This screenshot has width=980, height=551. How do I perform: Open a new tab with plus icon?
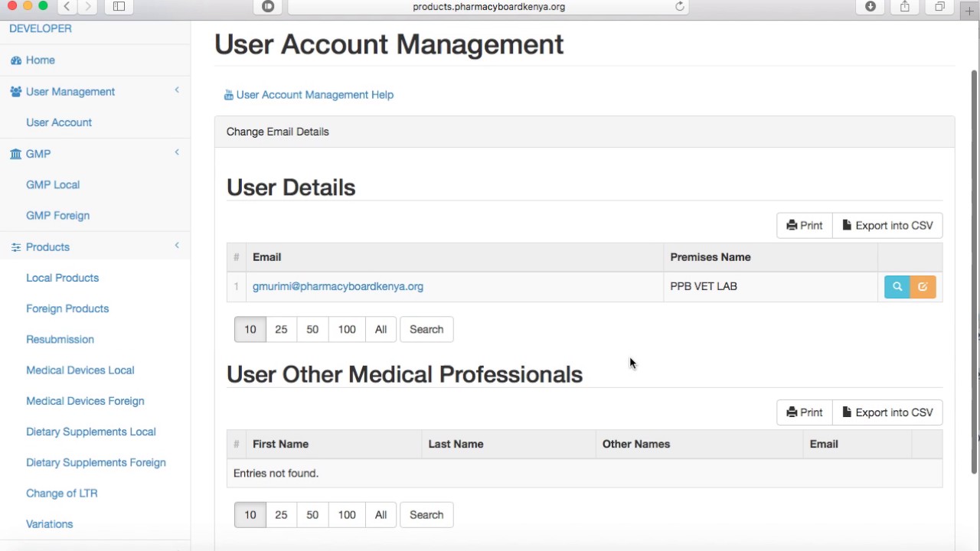click(x=969, y=10)
